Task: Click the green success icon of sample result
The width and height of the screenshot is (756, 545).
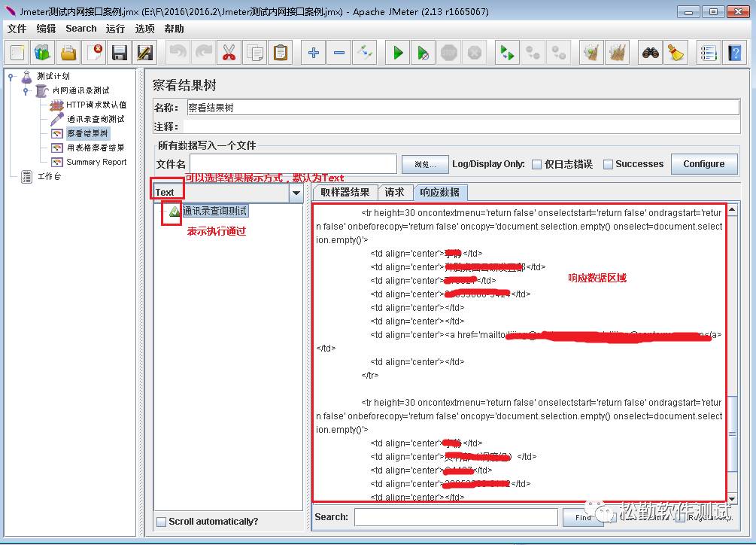Action: pos(174,212)
